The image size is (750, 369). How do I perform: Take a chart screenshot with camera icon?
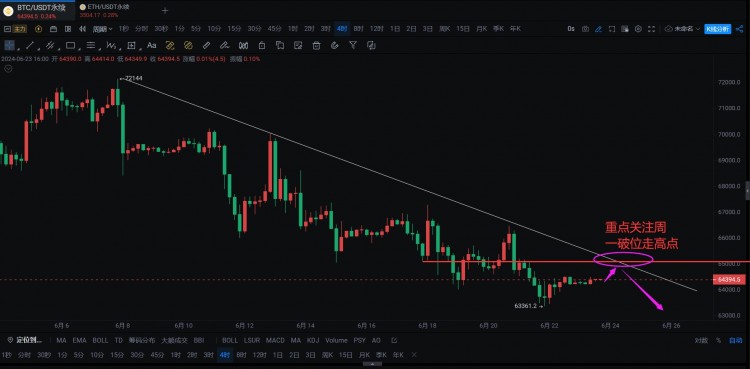[x=585, y=29]
